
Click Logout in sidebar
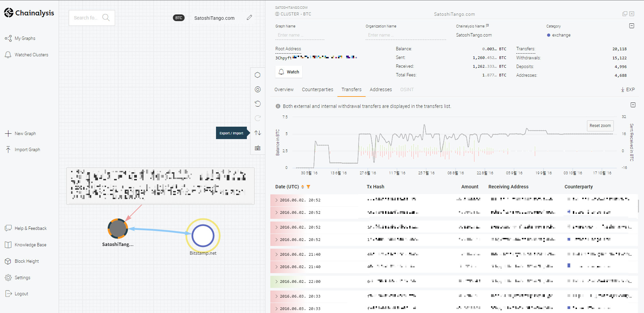pyautogui.click(x=16, y=294)
